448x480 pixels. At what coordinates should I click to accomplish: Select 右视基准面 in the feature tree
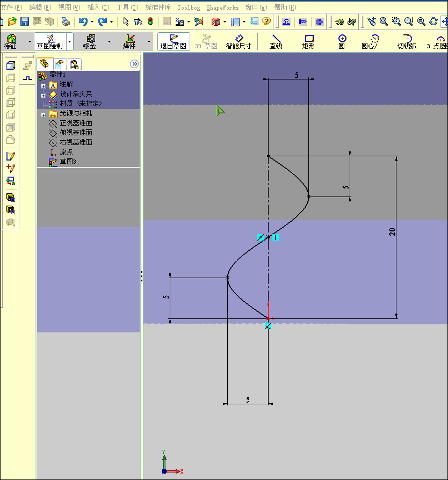76,142
